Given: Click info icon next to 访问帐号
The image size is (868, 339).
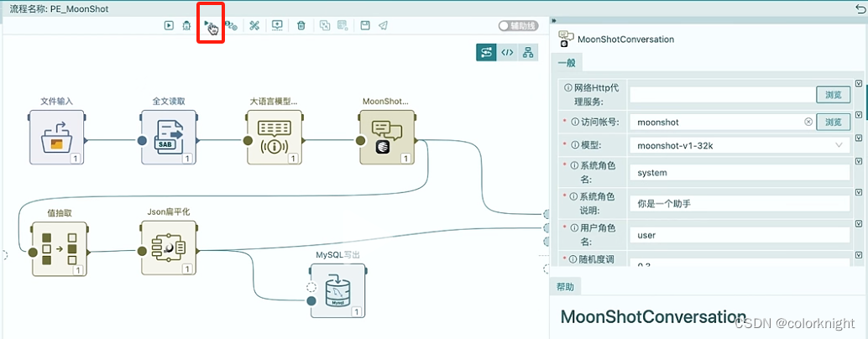Looking at the screenshot, I should (574, 122).
